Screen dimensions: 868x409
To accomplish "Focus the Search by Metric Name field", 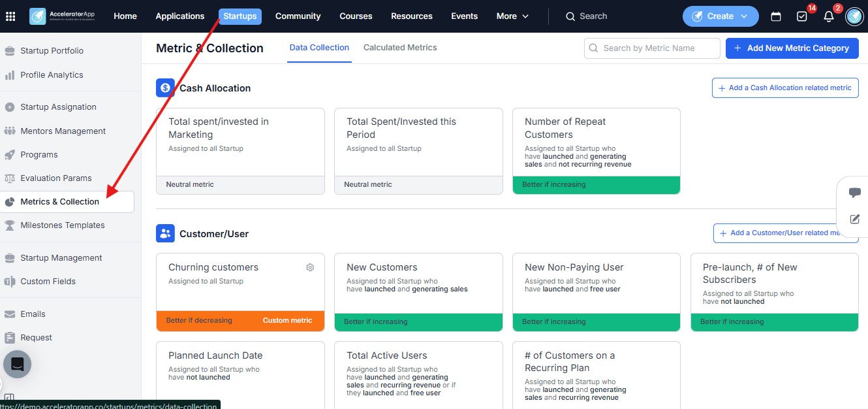I will pyautogui.click(x=652, y=48).
